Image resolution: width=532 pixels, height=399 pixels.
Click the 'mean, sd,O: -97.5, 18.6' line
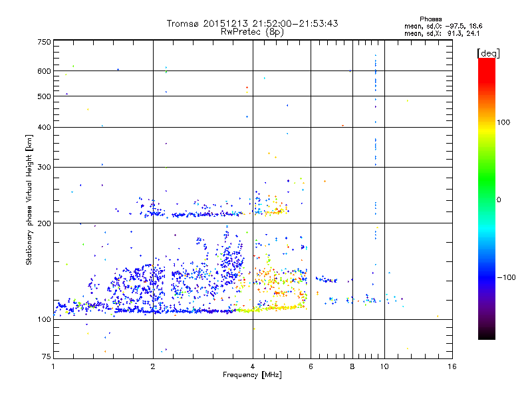pos(443,26)
